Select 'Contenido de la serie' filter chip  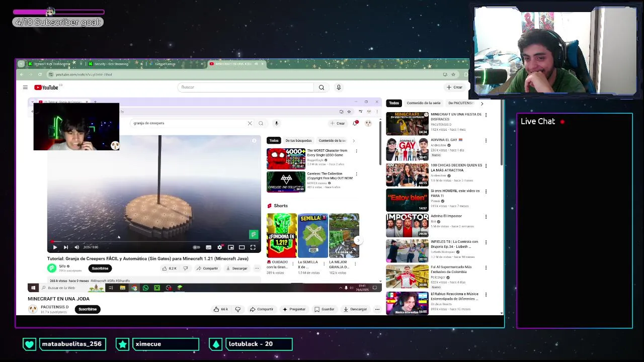pos(424,103)
